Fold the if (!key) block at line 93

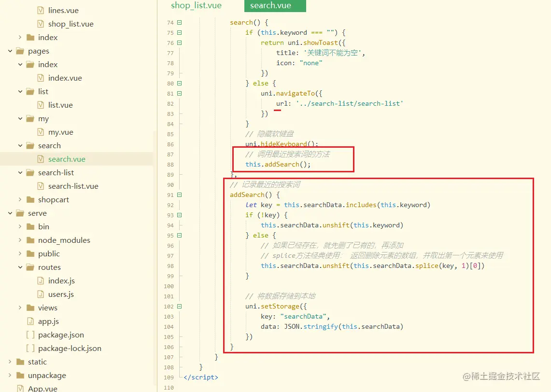tap(180, 215)
